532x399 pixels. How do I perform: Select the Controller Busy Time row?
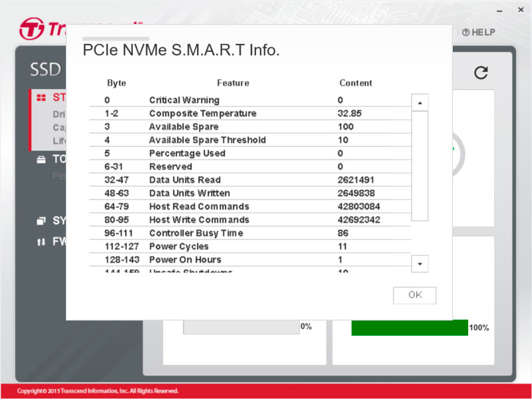[x=250, y=233]
